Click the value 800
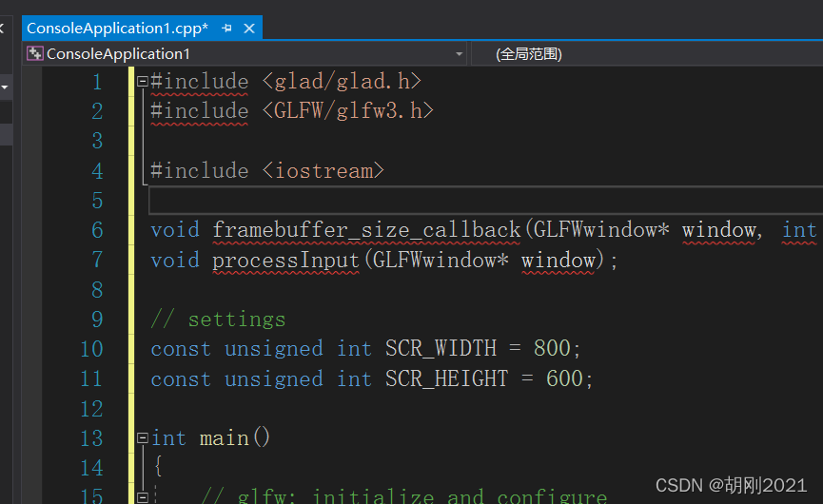 (552, 349)
